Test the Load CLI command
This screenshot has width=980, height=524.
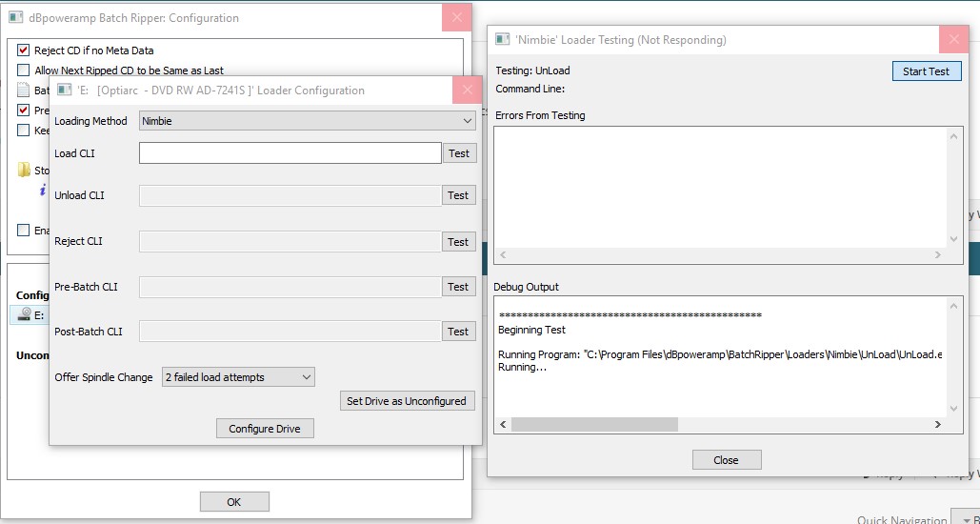point(459,153)
